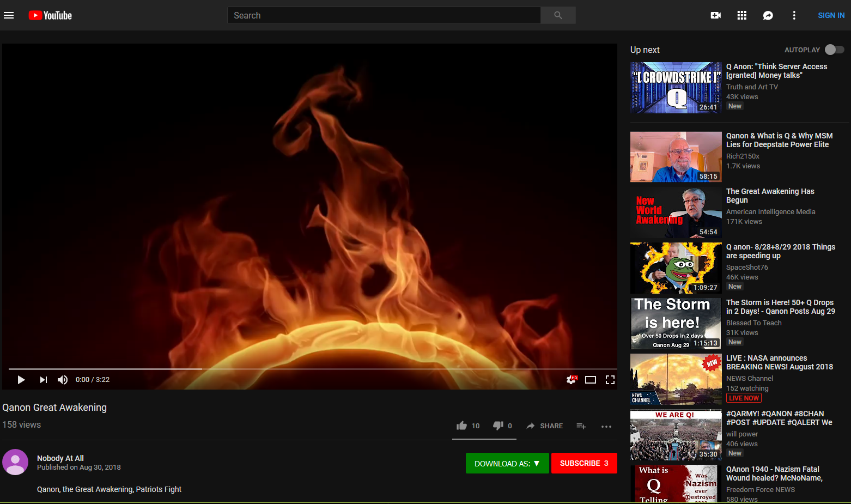Open the Nobody At All channel name
Screen dimensions: 851x504
(60, 458)
